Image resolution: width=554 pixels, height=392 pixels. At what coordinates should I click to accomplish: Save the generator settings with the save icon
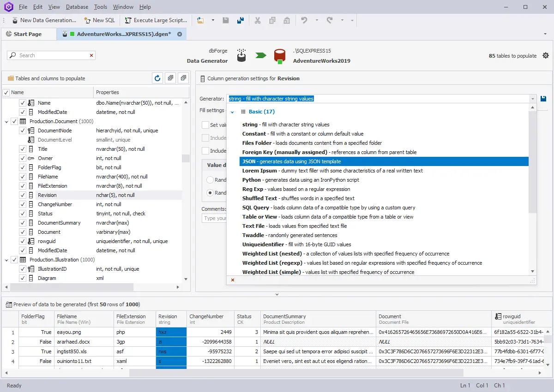[543, 98]
